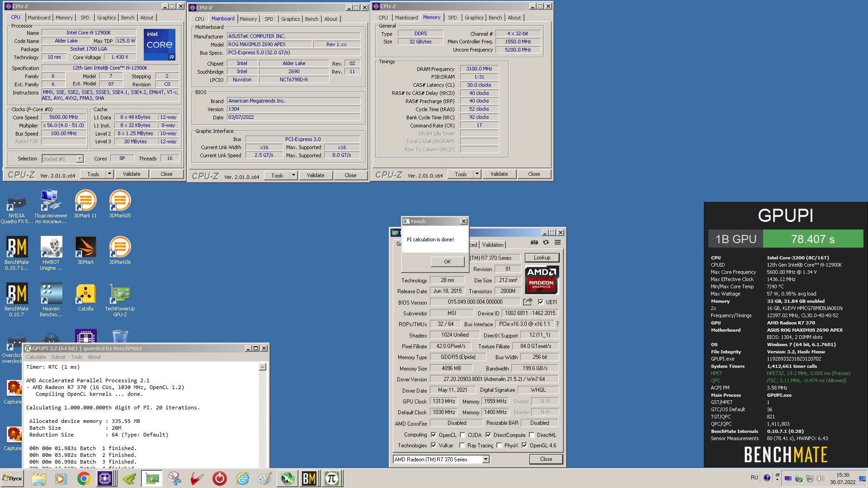The height and width of the screenshot is (488, 868).
Task: Open the Socket #1 selection dropdown
Action: coord(80,159)
